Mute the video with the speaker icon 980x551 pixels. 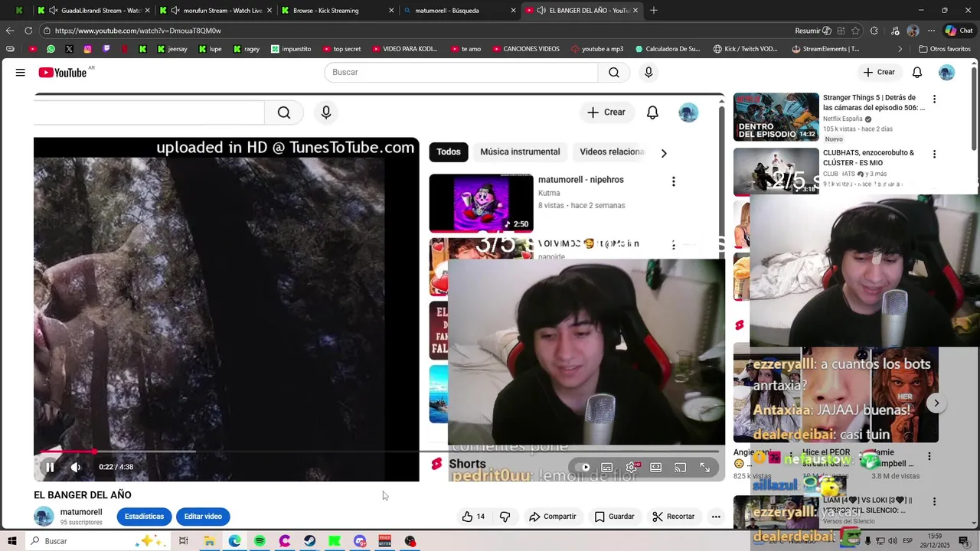[76, 467]
